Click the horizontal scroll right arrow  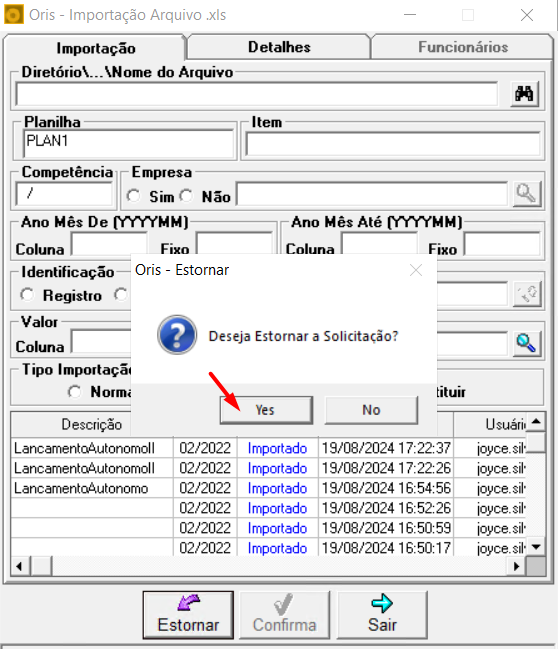tap(517, 566)
